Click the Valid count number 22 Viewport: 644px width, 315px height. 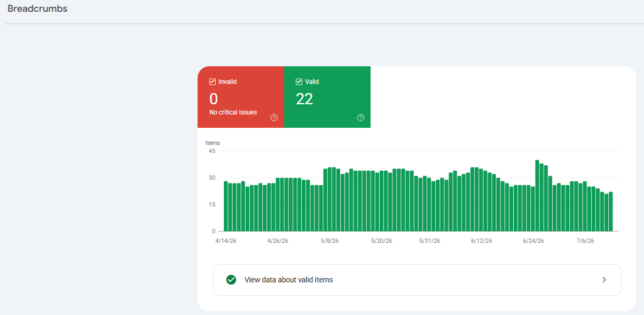point(304,99)
